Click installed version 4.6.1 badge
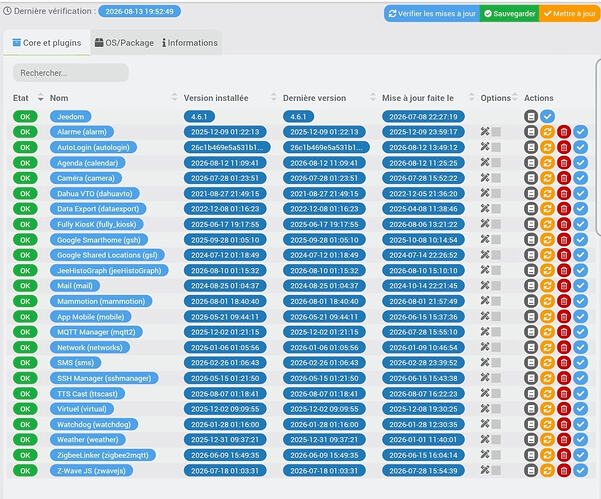This screenshot has width=601, height=499. [x=199, y=117]
